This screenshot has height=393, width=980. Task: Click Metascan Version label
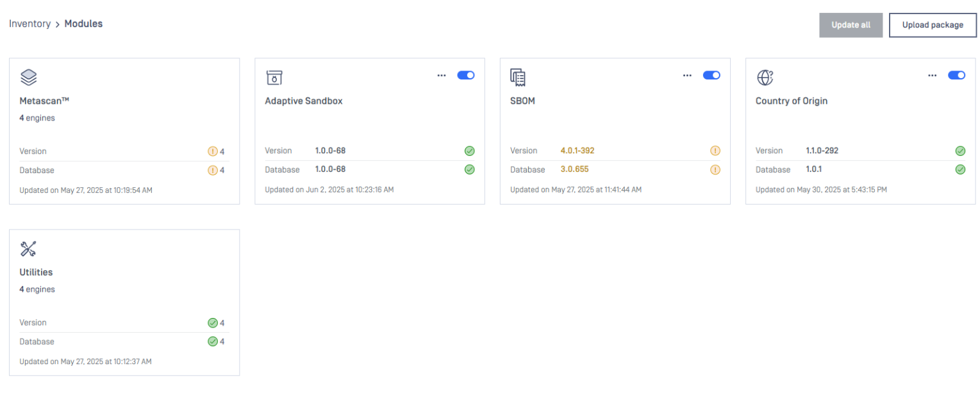click(x=33, y=151)
